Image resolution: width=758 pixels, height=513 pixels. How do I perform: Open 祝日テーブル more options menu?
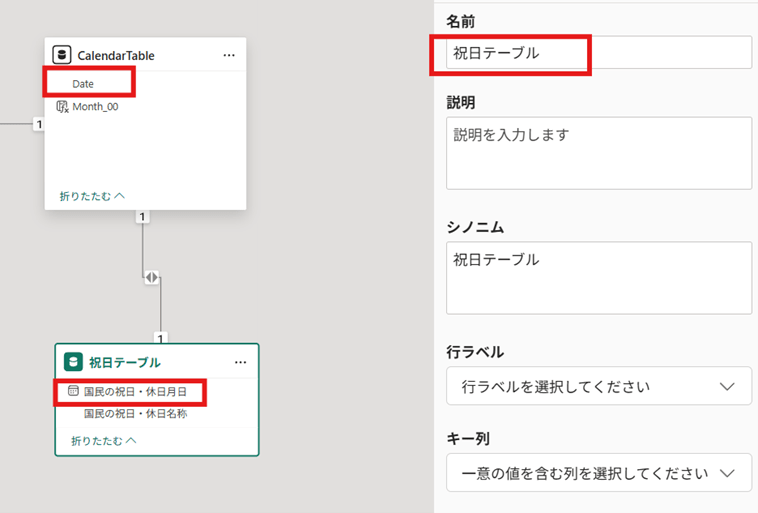click(240, 362)
